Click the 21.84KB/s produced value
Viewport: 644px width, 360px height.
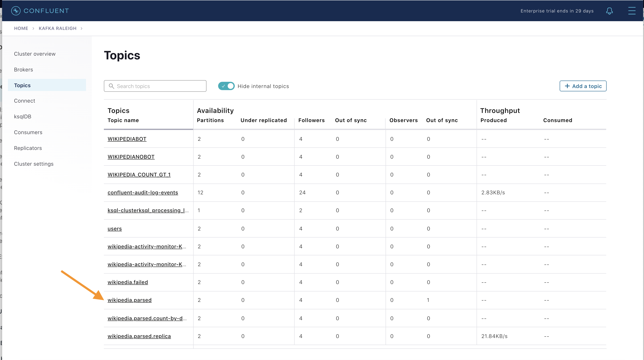pos(494,336)
